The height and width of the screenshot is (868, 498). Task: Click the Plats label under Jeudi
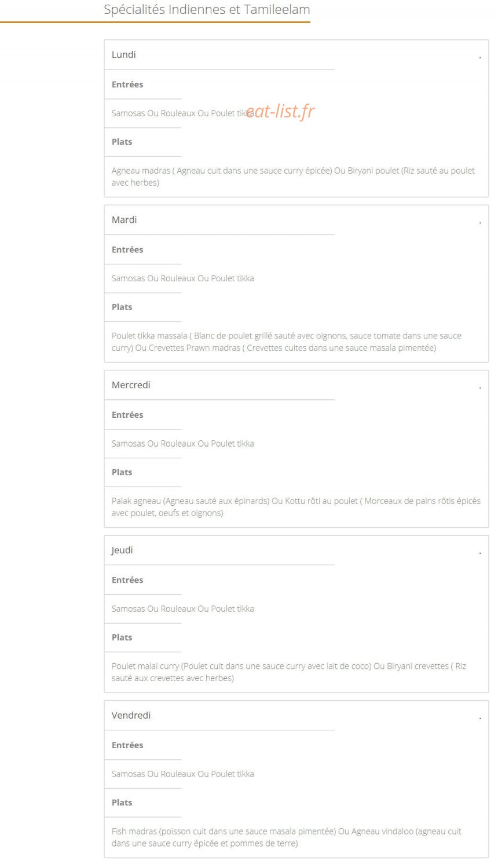[x=122, y=638]
